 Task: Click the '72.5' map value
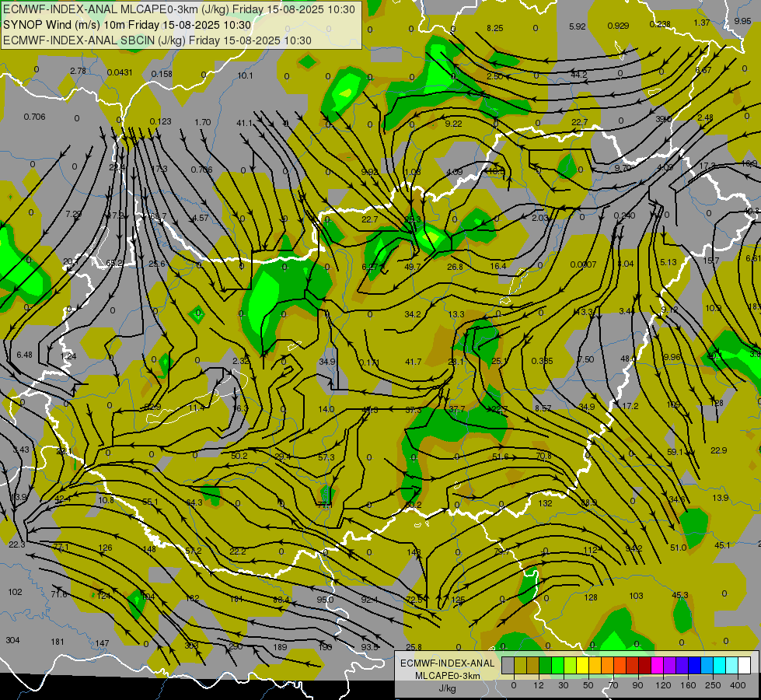[x=414, y=600]
